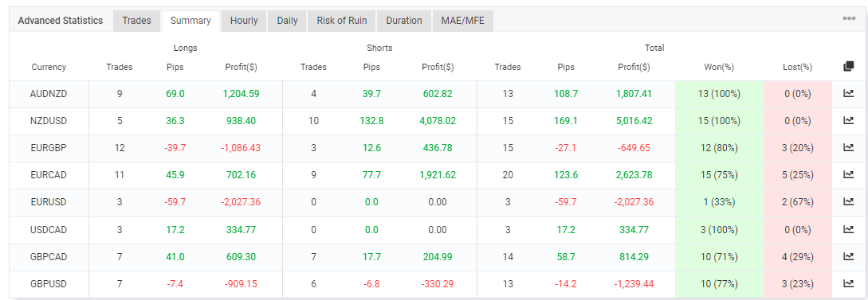Select the AUDNZD currency cell
868x300 pixels.
[49, 94]
